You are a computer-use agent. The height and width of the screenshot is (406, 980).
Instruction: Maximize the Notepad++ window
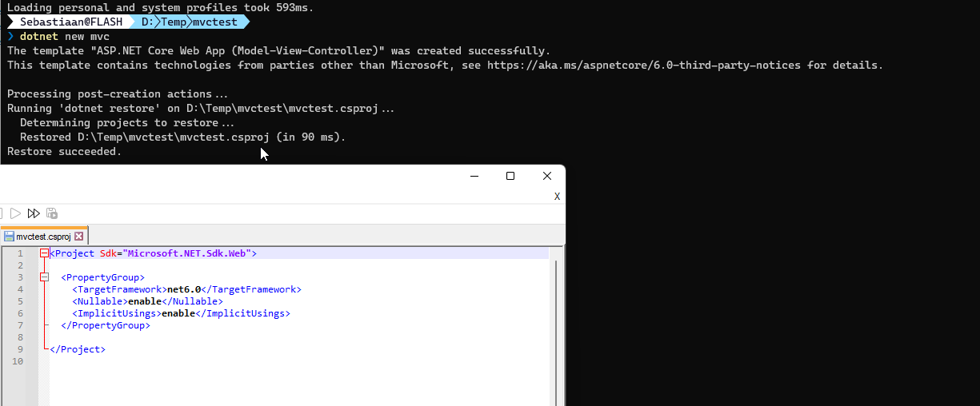point(510,176)
